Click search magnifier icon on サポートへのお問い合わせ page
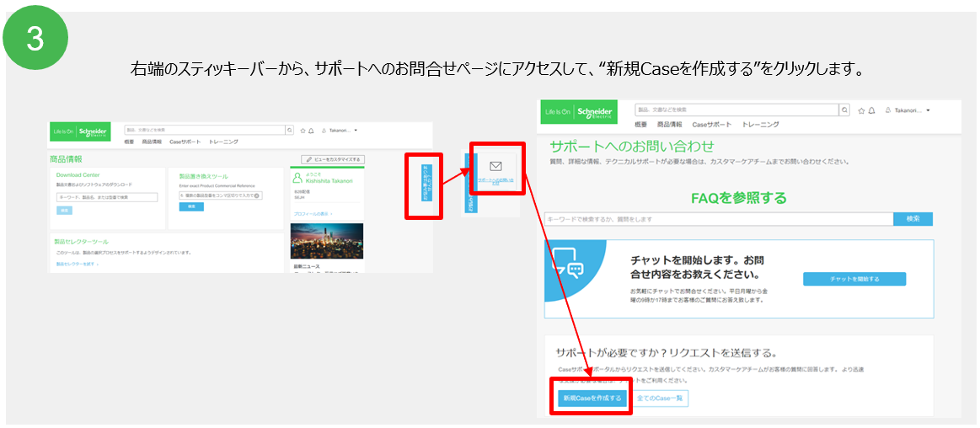Screen dimensions: 980x428 click(x=845, y=110)
